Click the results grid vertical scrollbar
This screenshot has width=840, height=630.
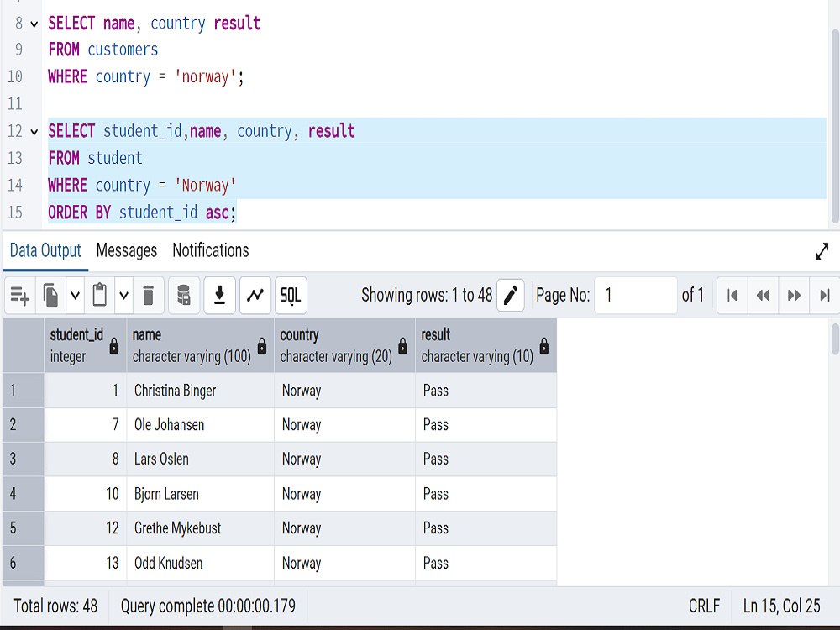(835, 339)
